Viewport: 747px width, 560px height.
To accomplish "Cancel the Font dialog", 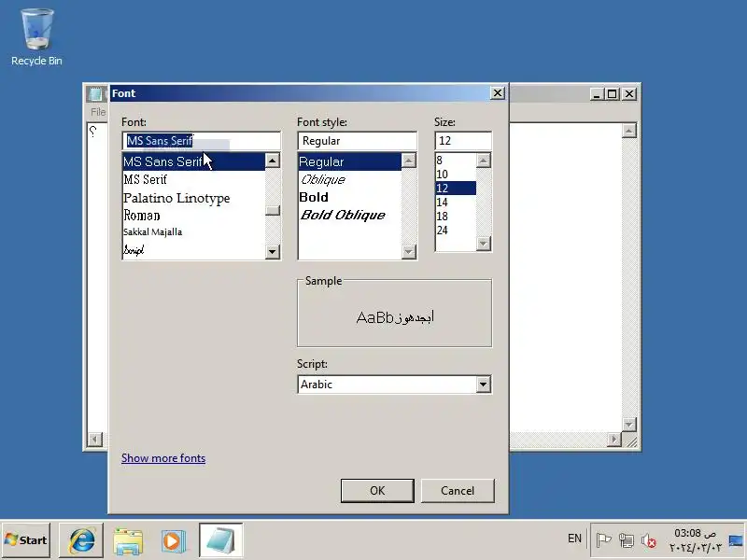I will pyautogui.click(x=458, y=491).
